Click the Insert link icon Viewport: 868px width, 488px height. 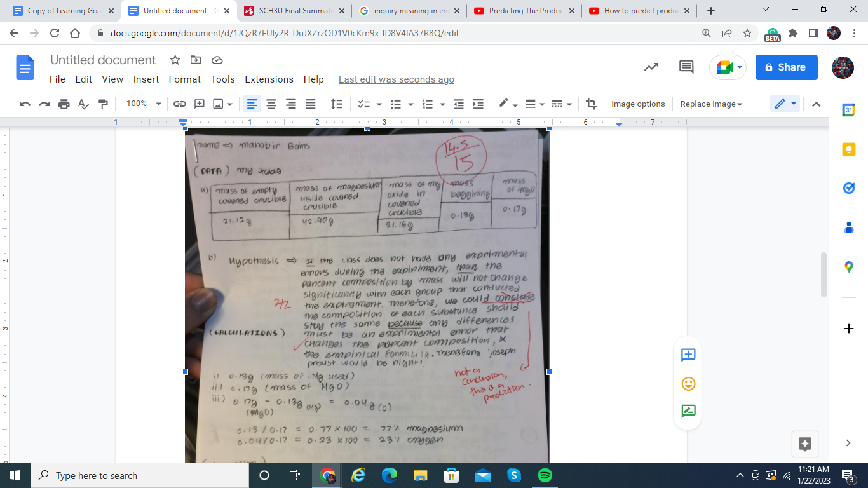click(x=180, y=104)
